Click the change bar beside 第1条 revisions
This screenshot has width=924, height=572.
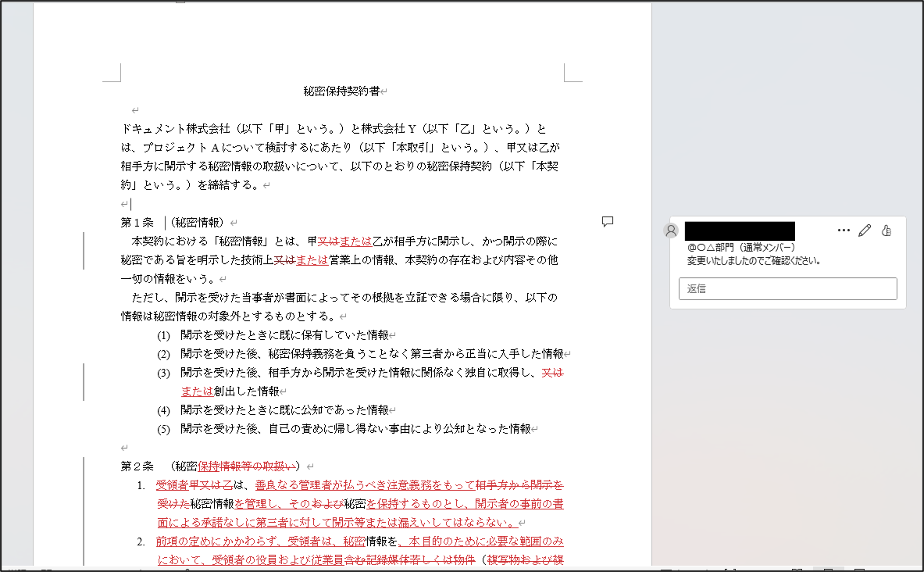coord(83,251)
